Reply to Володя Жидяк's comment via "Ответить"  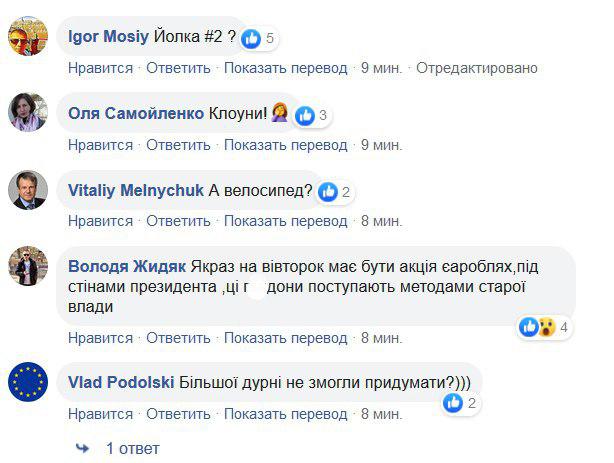178,337
